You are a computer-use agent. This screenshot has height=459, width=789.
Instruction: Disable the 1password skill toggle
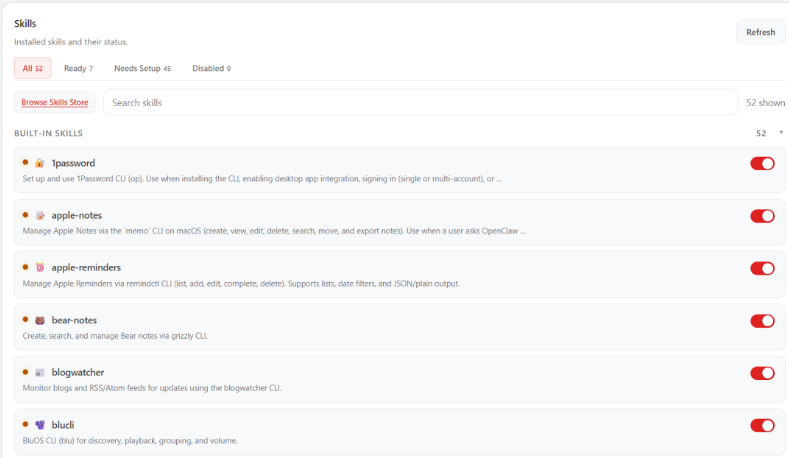click(762, 164)
